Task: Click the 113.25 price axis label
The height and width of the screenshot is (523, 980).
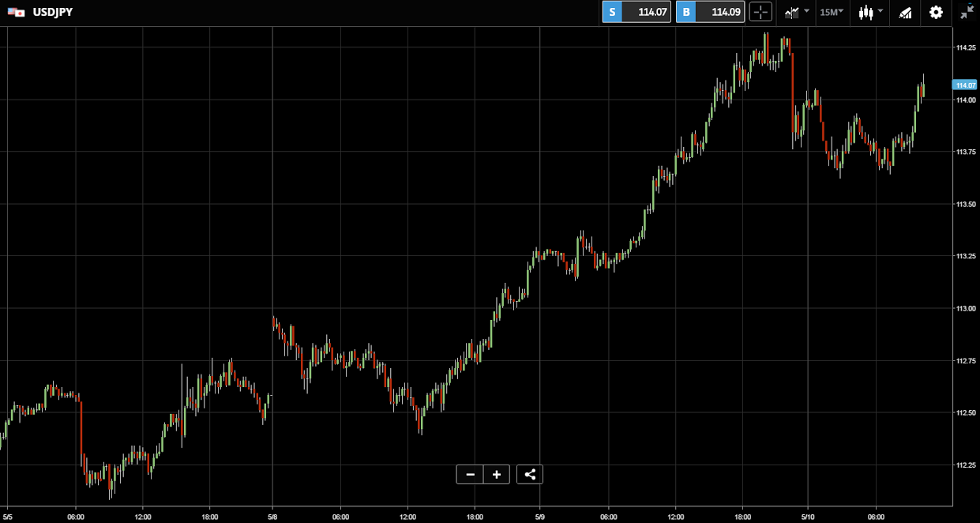Action: click(965, 256)
